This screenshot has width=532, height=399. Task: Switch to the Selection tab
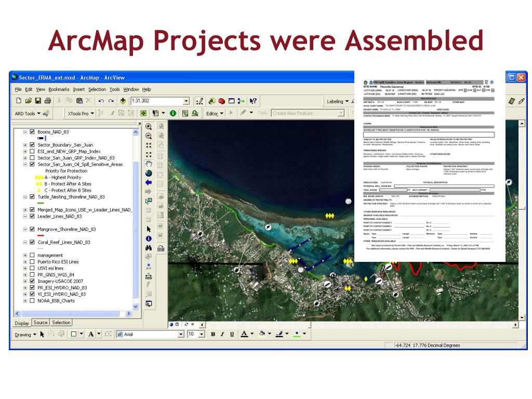point(61,323)
